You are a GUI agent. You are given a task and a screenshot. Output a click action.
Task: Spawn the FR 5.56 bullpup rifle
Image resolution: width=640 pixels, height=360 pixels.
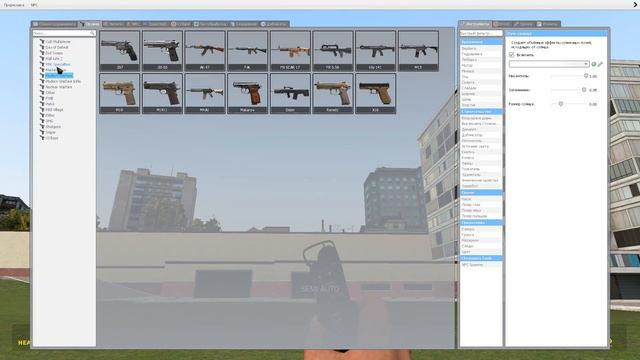[333, 51]
